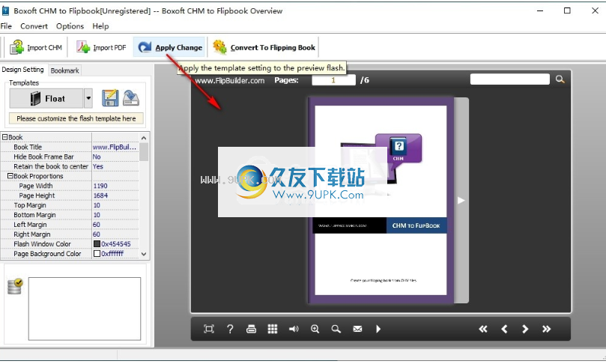Go to previous page arrow
The height and width of the screenshot is (364, 606).
pos(504,329)
